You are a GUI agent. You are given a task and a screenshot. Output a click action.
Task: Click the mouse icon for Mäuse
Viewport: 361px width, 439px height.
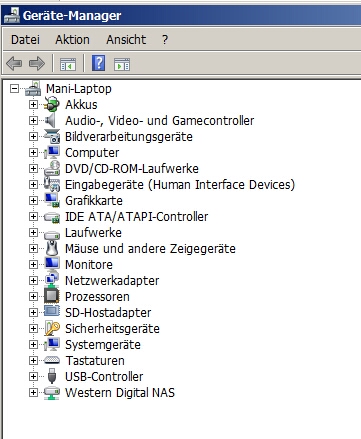tap(52, 248)
